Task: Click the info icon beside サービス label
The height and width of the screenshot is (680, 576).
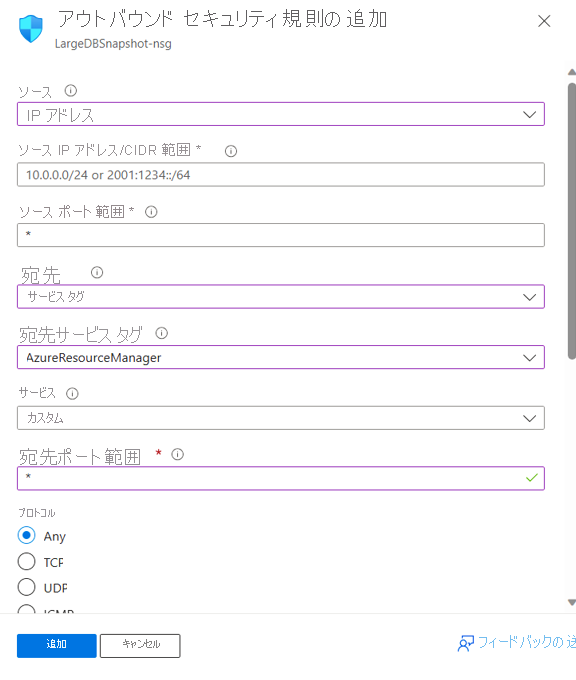Action: (x=72, y=393)
